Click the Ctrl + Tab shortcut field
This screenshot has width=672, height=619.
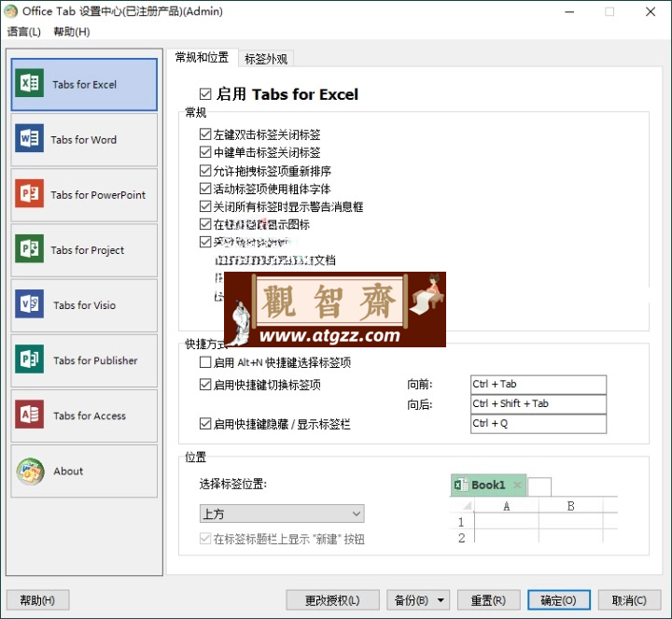point(539,385)
